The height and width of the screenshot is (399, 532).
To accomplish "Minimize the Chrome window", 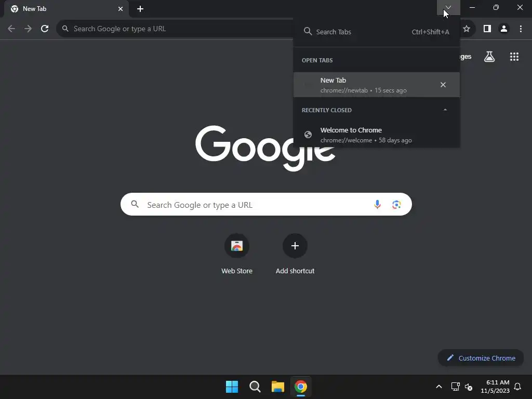I will tap(472, 7).
